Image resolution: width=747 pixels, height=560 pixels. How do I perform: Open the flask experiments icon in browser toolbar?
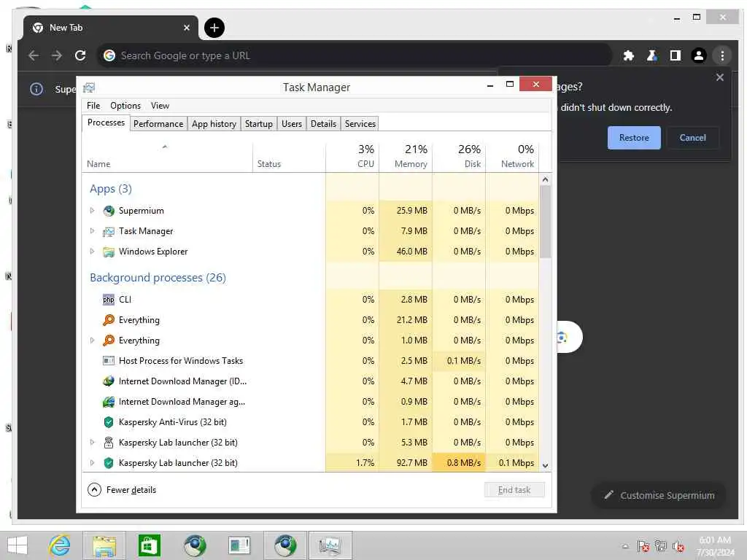coord(651,55)
